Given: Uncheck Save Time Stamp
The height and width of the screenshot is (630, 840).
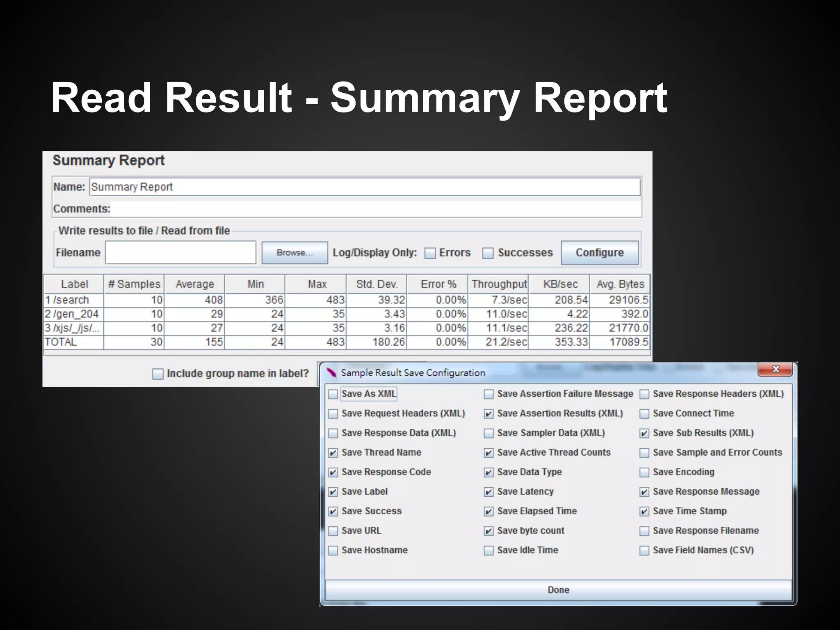Looking at the screenshot, I should coord(644,511).
